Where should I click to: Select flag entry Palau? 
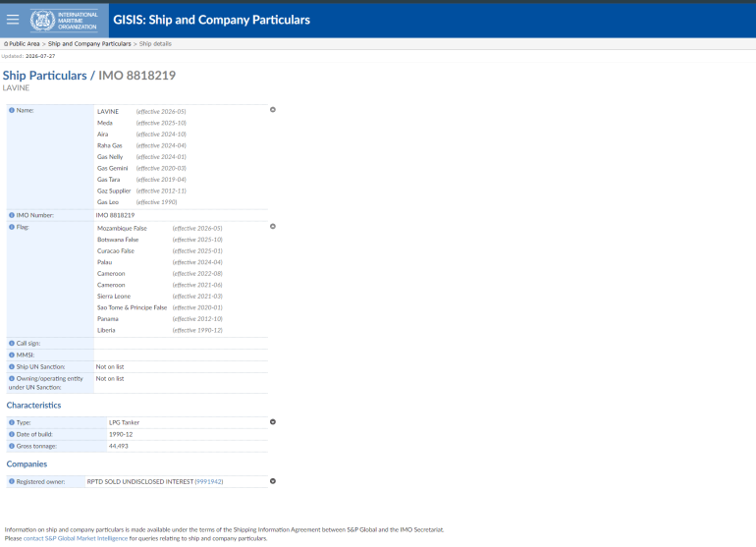pos(105,262)
